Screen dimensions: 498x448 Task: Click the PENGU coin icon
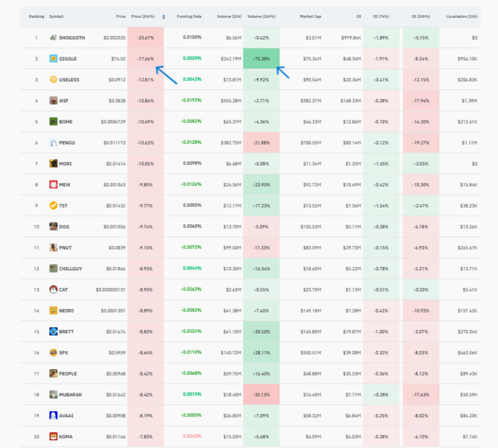[54, 143]
